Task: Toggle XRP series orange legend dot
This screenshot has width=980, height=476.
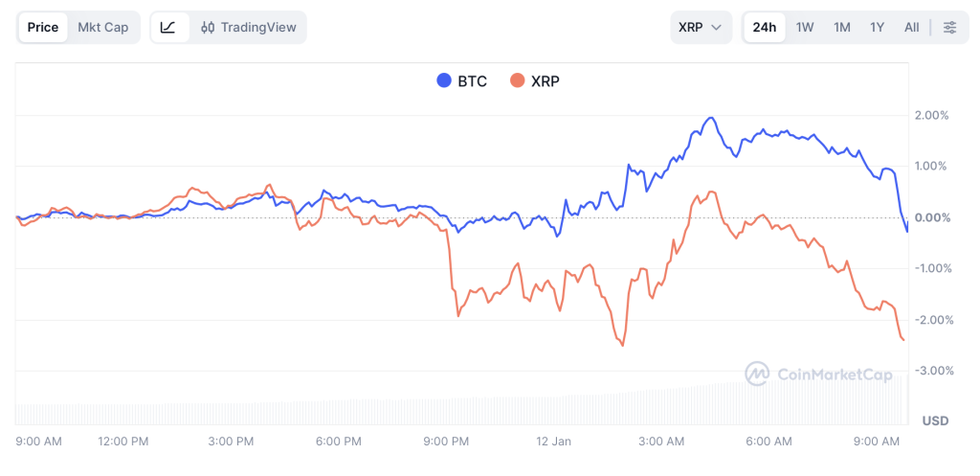Action: click(518, 81)
